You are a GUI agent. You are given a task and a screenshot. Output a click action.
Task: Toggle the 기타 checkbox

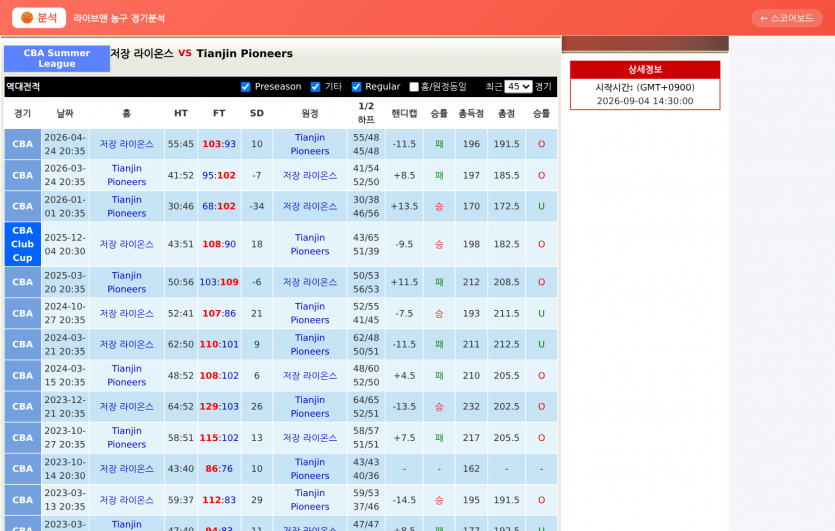(x=316, y=87)
